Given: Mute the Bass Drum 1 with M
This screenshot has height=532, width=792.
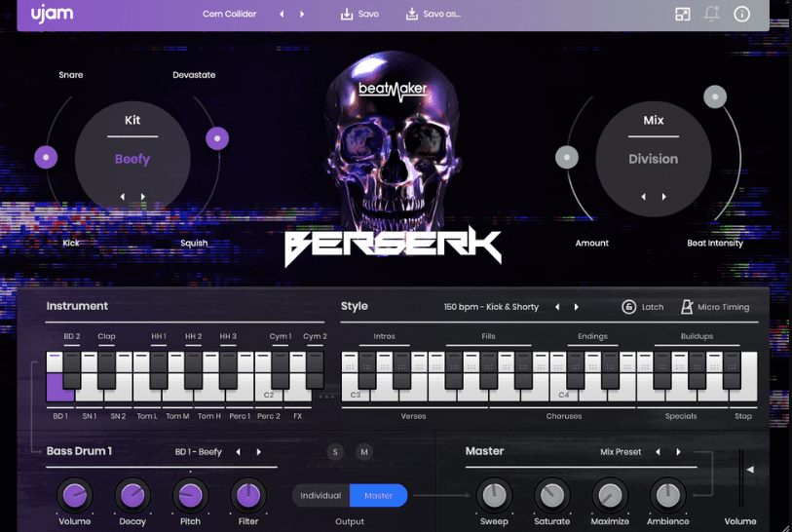Looking at the screenshot, I should click(x=364, y=452).
